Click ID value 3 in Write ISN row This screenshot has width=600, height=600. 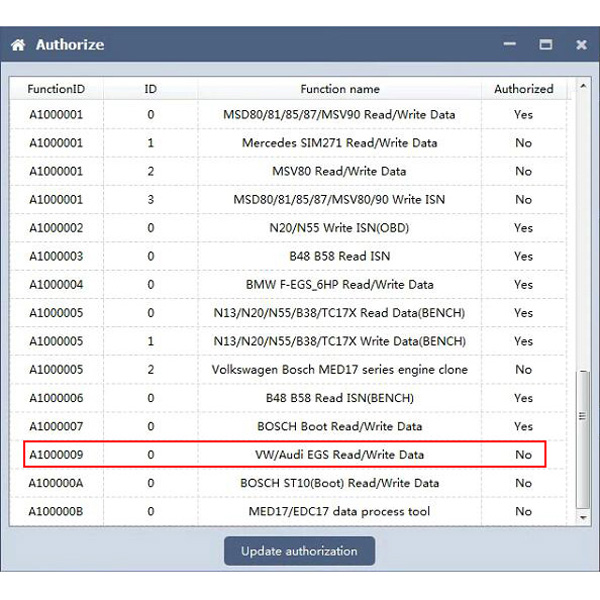tap(151, 199)
